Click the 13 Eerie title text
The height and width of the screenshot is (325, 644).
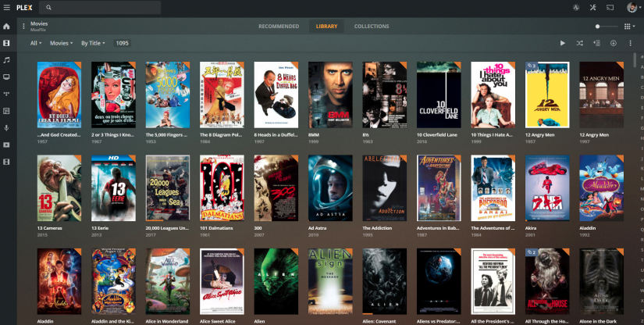[101, 228]
